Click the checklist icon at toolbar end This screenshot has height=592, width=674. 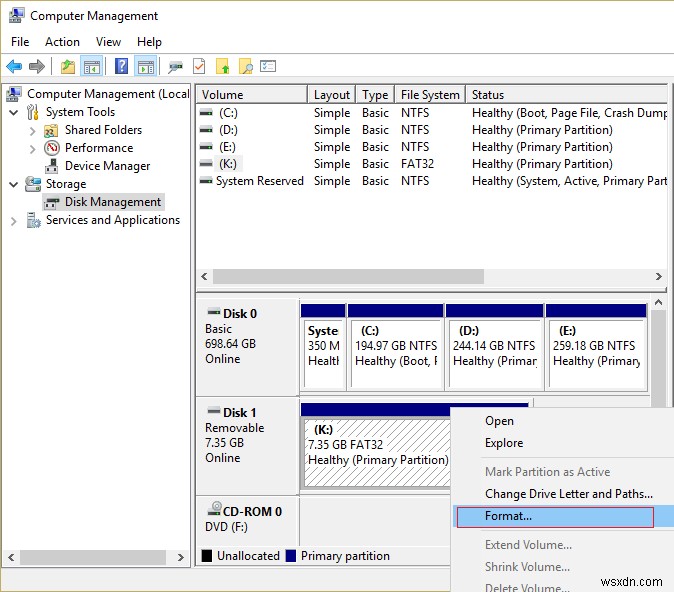268,67
